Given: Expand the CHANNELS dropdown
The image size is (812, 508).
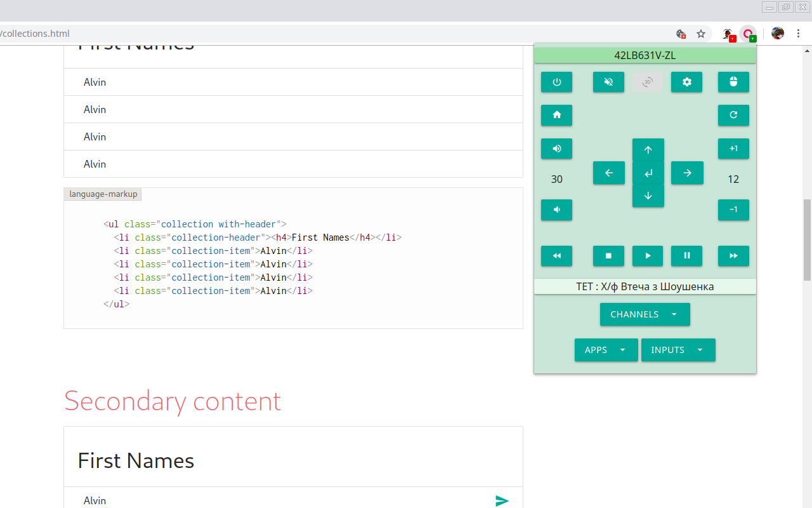Looking at the screenshot, I should tap(645, 314).
